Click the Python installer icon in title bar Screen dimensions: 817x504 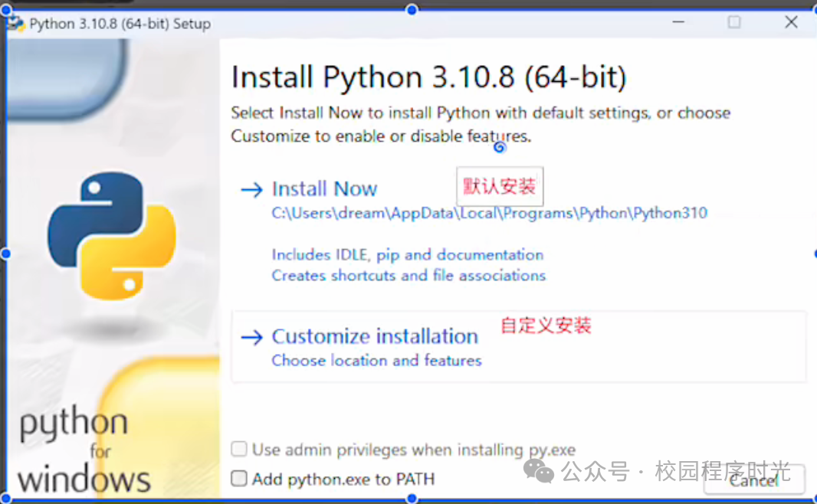15,24
